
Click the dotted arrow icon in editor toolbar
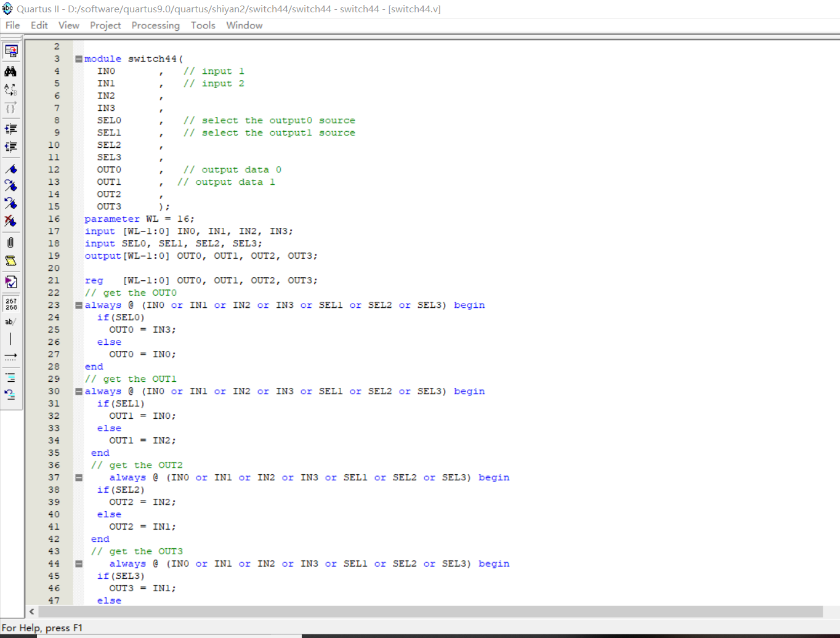coord(10,357)
